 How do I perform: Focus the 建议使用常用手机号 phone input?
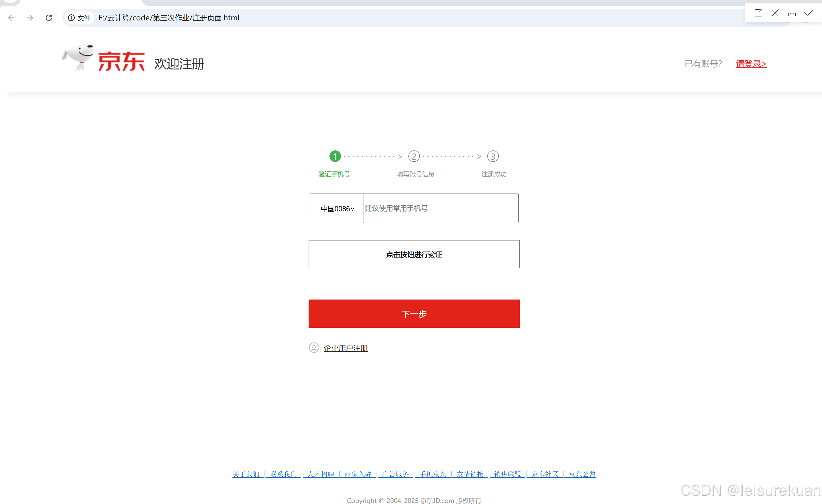pos(440,209)
